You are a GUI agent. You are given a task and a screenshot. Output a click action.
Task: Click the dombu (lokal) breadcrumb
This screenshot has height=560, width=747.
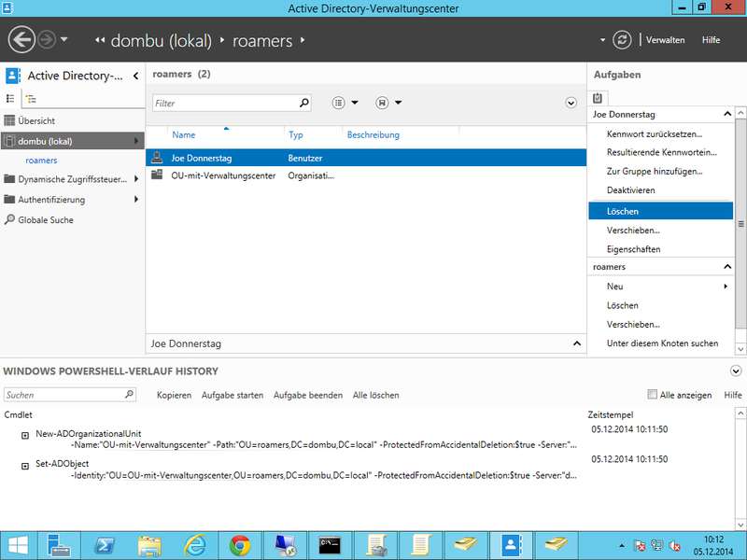pyautogui.click(x=161, y=40)
